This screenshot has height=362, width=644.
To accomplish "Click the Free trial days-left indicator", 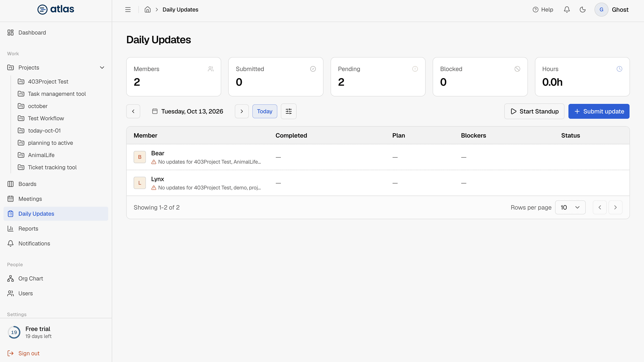I will point(30,332).
